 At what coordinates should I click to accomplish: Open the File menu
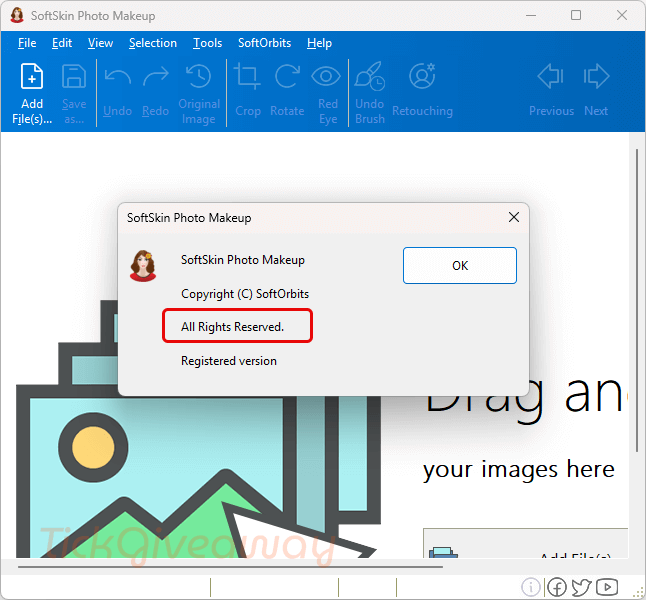[27, 43]
